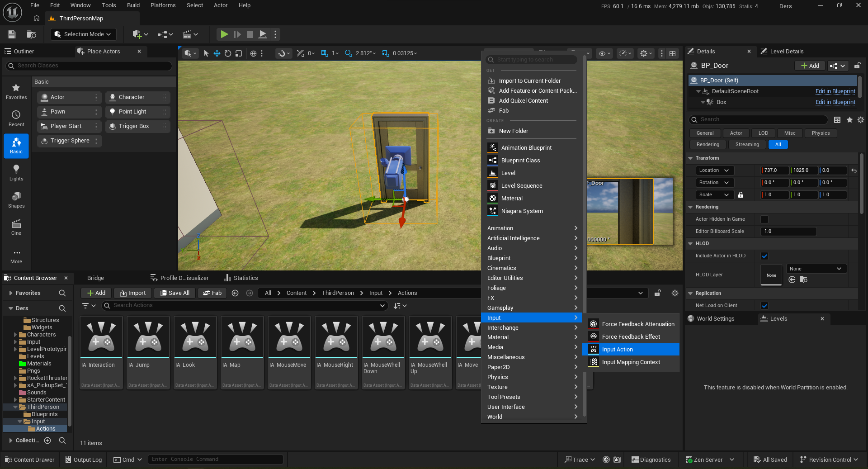The width and height of the screenshot is (868, 469).
Task: Reset Location to default arrow icon
Action: point(854,171)
